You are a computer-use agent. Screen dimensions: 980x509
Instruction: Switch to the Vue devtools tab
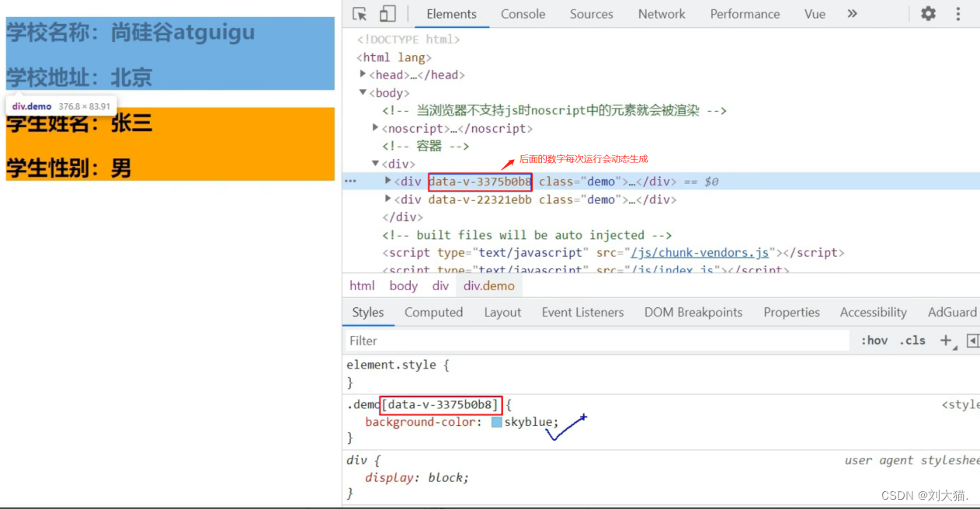click(815, 14)
